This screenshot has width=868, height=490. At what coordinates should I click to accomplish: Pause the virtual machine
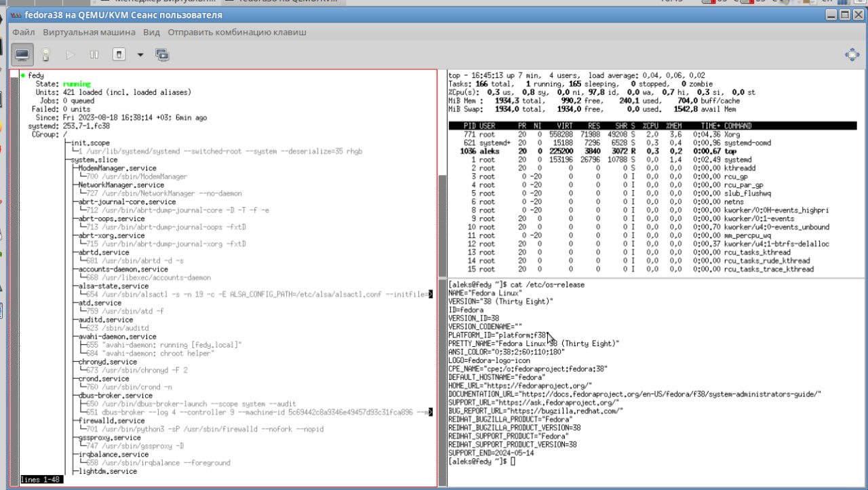(94, 55)
